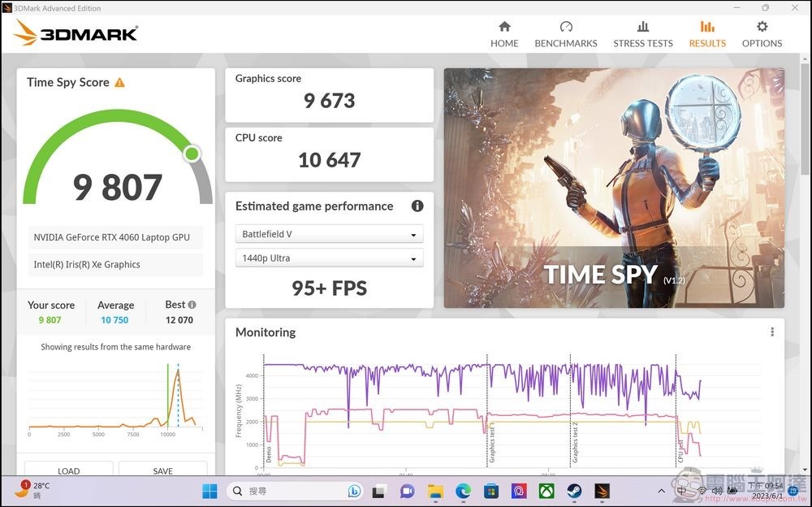Open the Battlefield V game dropdown

(x=329, y=233)
